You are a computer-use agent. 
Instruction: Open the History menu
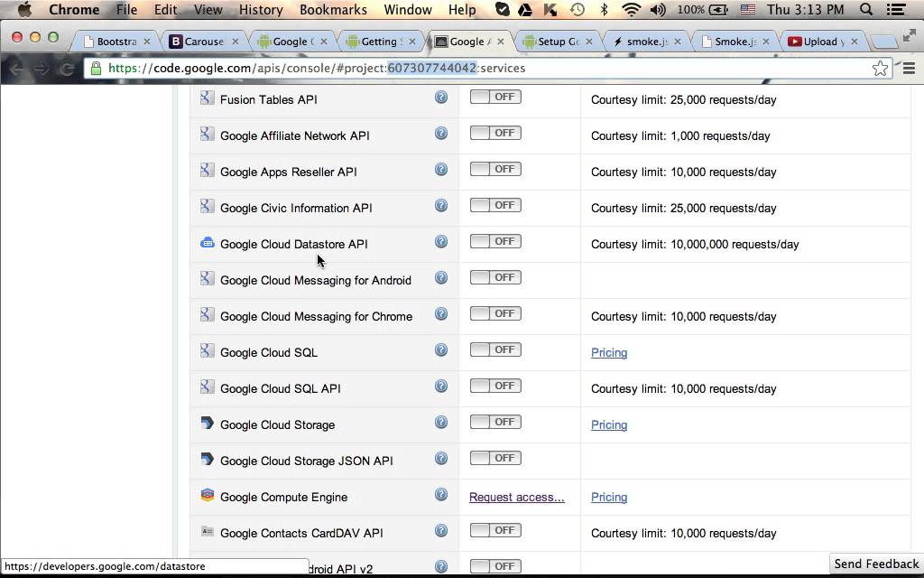tap(261, 9)
